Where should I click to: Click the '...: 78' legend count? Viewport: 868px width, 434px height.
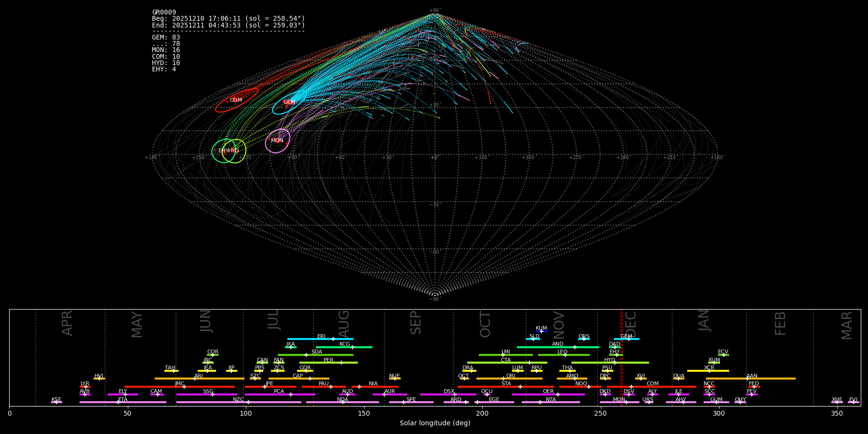166,44
